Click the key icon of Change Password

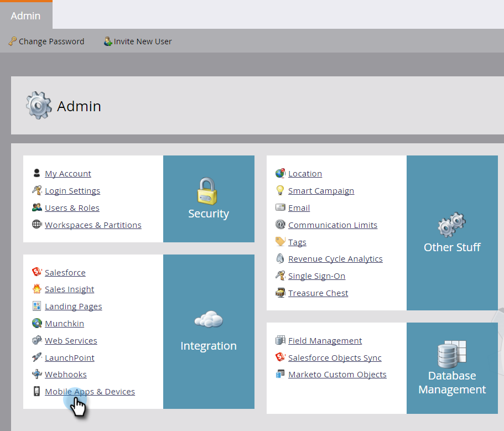coord(13,41)
